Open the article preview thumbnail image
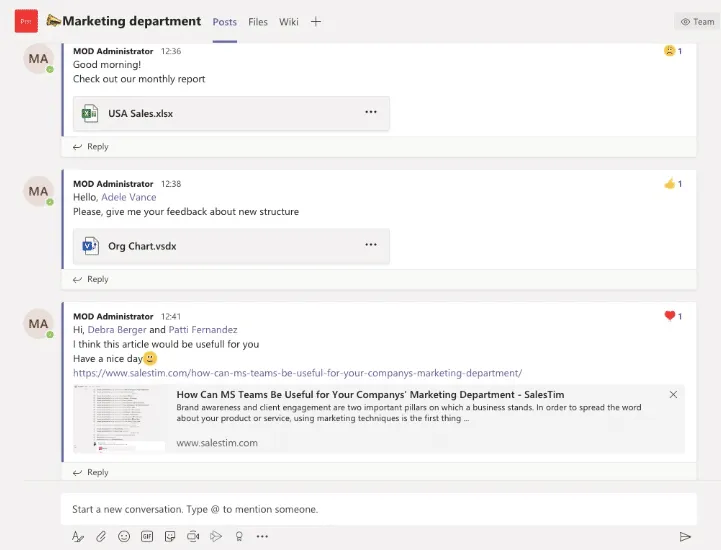Image resolution: width=721 pixels, height=550 pixels. [120, 419]
